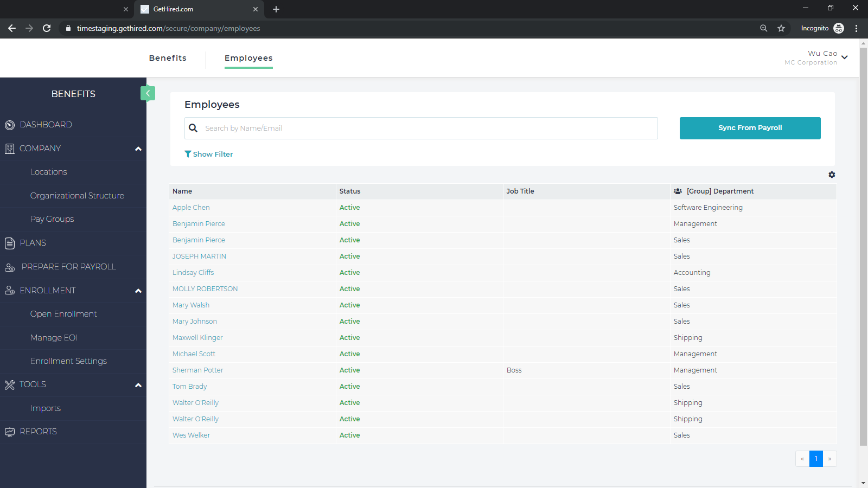This screenshot has height=488, width=868.
Task: Select the Dashboard icon in the sidebar
Action: coord(9,125)
